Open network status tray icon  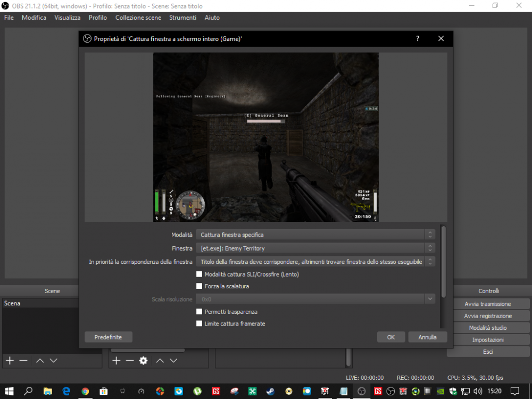(x=465, y=391)
